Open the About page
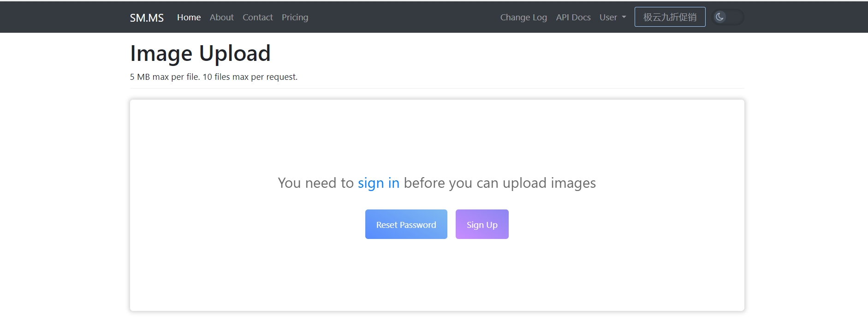868x334 pixels. [x=221, y=17]
